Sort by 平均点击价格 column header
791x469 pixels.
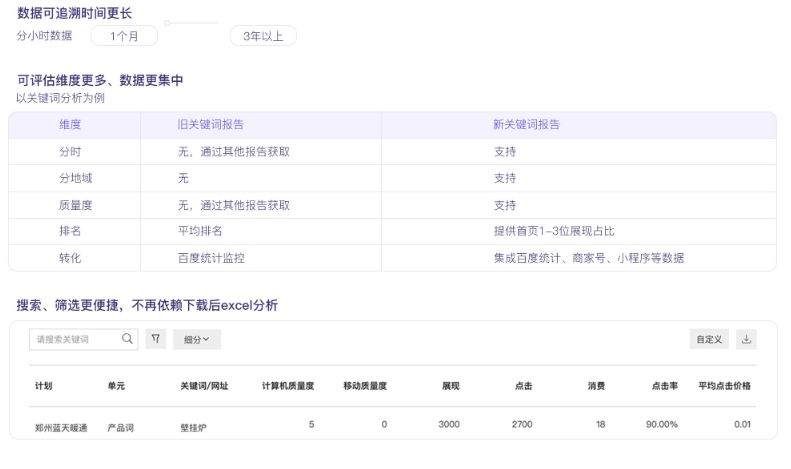click(x=724, y=386)
